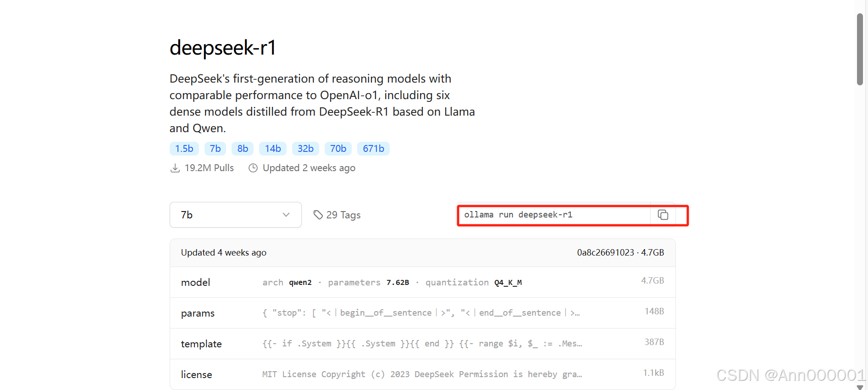Click the ollama run deepseek-r1 command field
The image size is (868, 390).
point(554,215)
